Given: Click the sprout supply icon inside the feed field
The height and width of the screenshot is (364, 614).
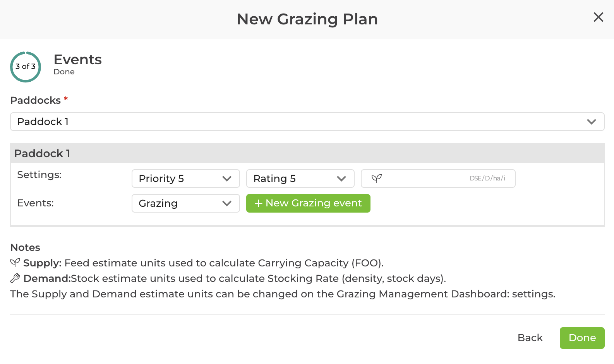Looking at the screenshot, I should point(376,179).
